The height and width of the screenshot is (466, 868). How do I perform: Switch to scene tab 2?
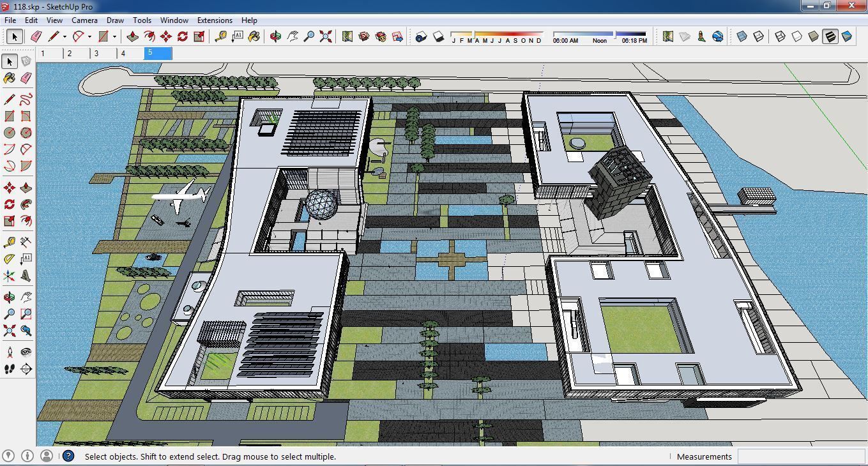[x=77, y=54]
